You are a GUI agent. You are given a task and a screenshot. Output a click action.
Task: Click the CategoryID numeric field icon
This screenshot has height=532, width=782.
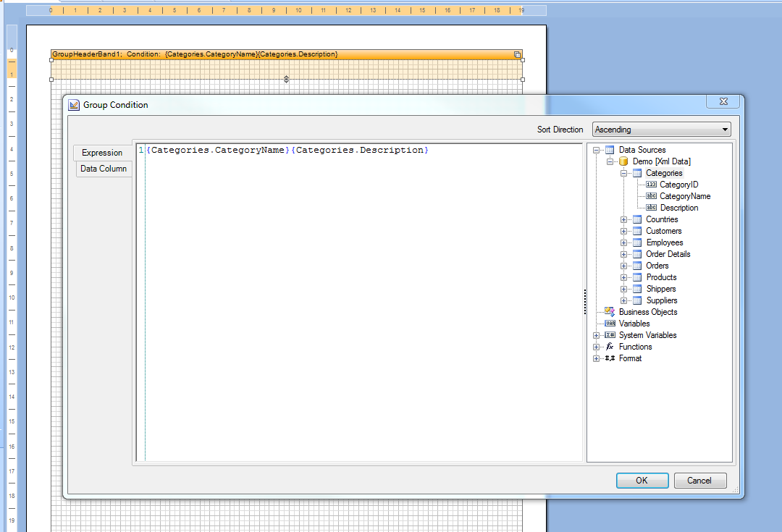[x=652, y=185]
